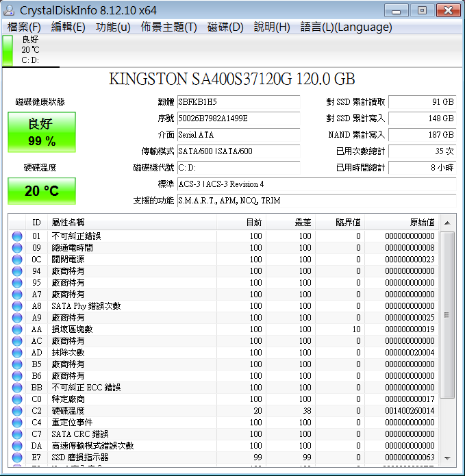Select the 抹除次數 attribute row
The image size is (465, 476).
[224, 353]
